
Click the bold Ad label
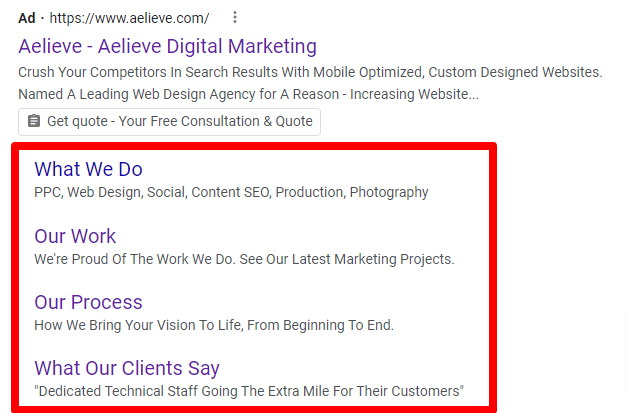coord(27,18)
